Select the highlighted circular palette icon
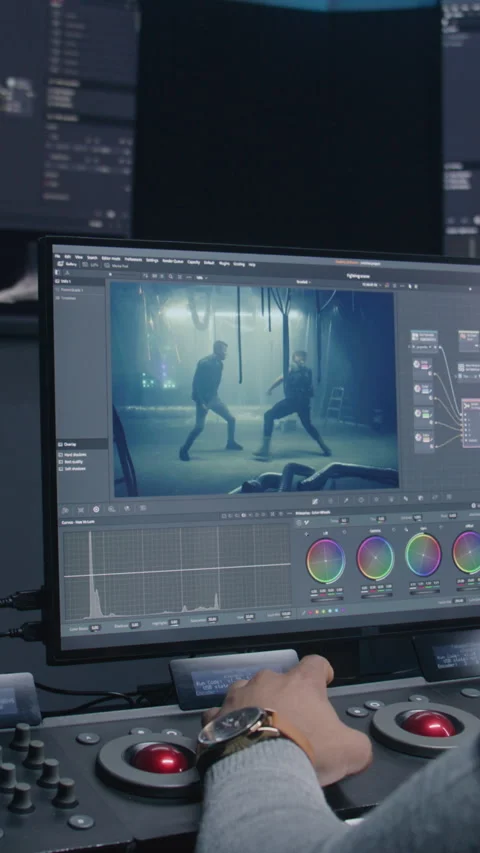 (96, 510)
